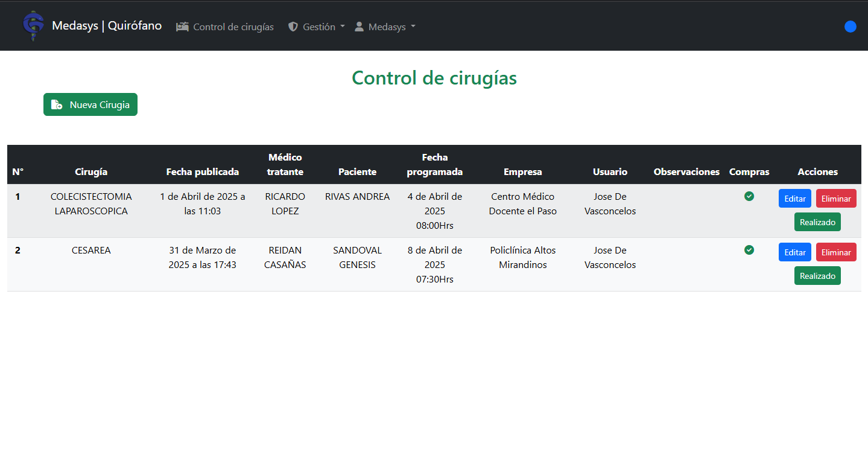Click the Fecha programada column header
The height and width of the screenshot is (466, 868).
coord(434,165)
